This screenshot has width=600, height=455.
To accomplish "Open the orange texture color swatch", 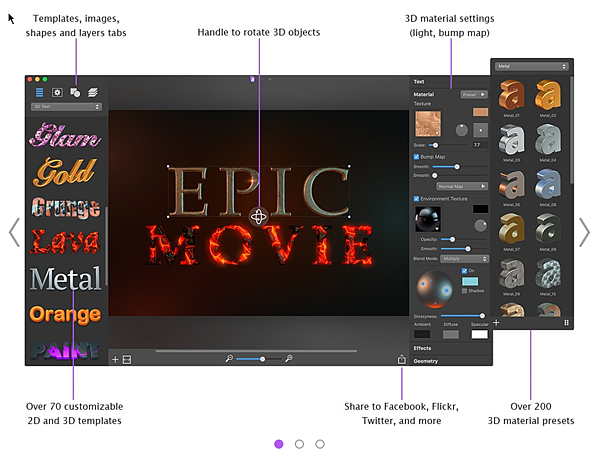I will coord(481,112).
